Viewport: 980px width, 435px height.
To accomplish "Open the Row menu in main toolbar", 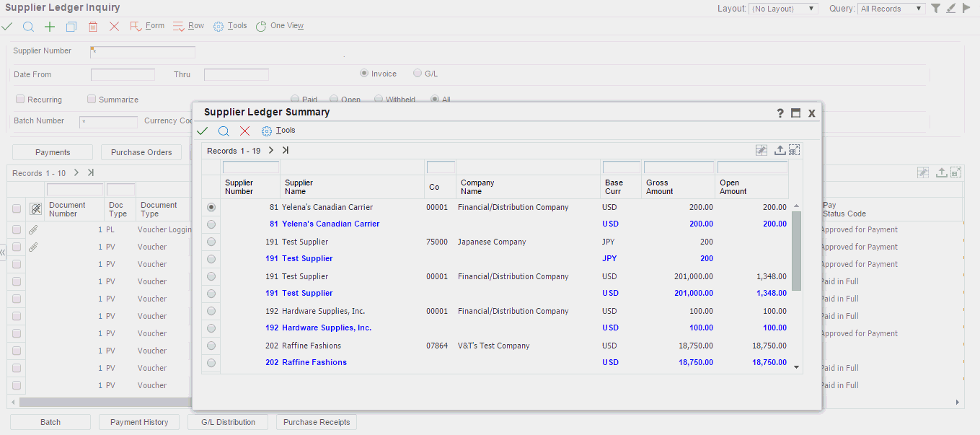I will (188, 26).
